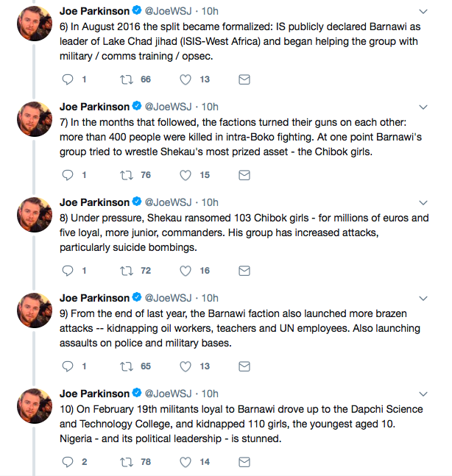The image size is (452, 476).
Task: Expand options chevron on tweet 7
Action: pyautogui.click(x=423, y=107)
